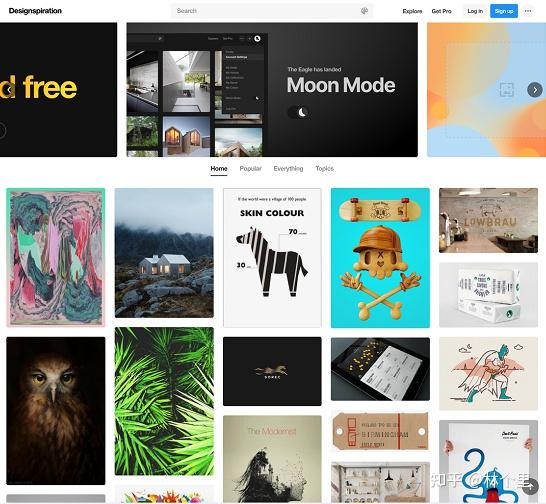Click the Get Pro link
The height and width of the screenshot is (504, 546).
[x=441, y=11]
